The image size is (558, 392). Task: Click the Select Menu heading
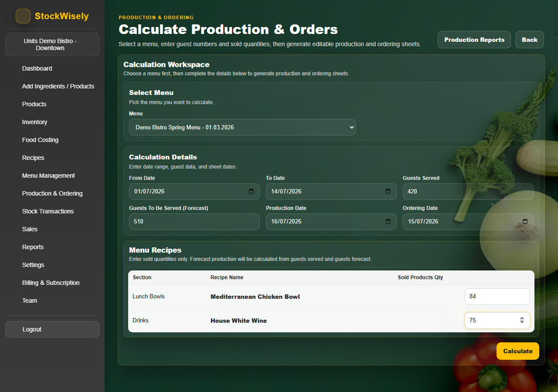[151, 93]
